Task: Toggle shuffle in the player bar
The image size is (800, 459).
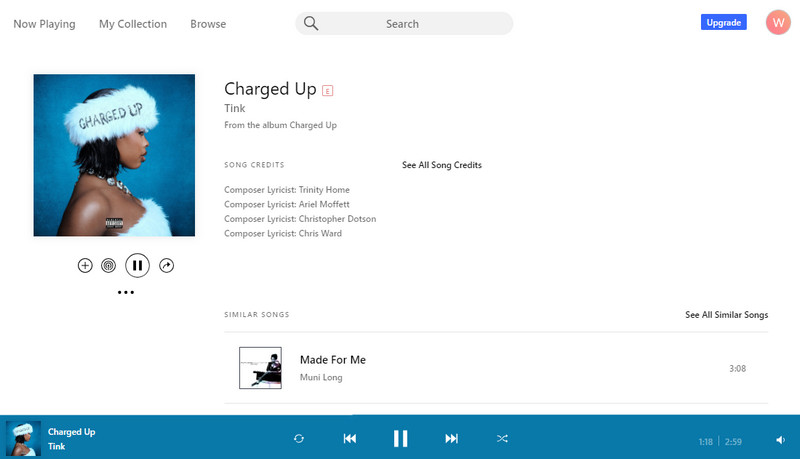Action: 502,439
